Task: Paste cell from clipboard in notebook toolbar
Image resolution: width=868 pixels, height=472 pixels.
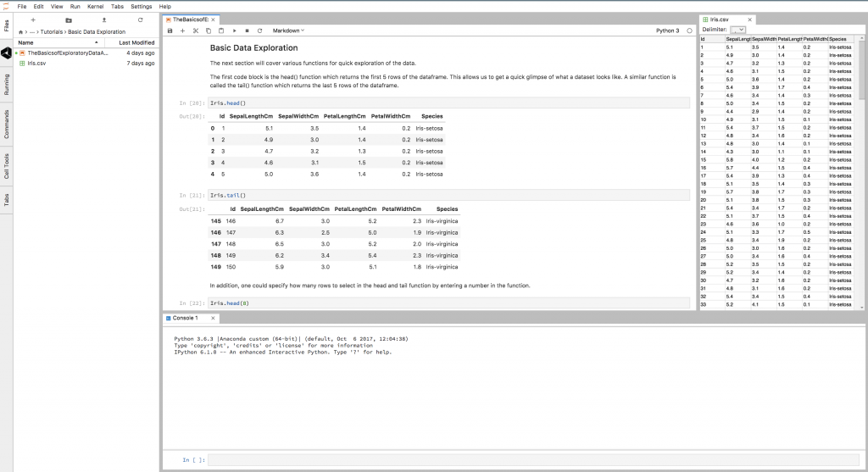Action: (x=221, y=31)
